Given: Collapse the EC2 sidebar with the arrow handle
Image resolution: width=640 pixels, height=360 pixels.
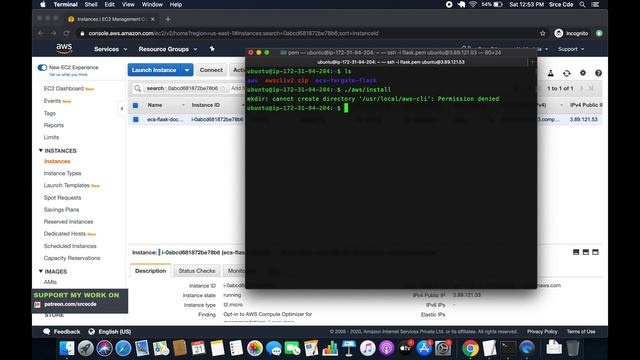Looking at the screenshot, I should click(122, 108).
